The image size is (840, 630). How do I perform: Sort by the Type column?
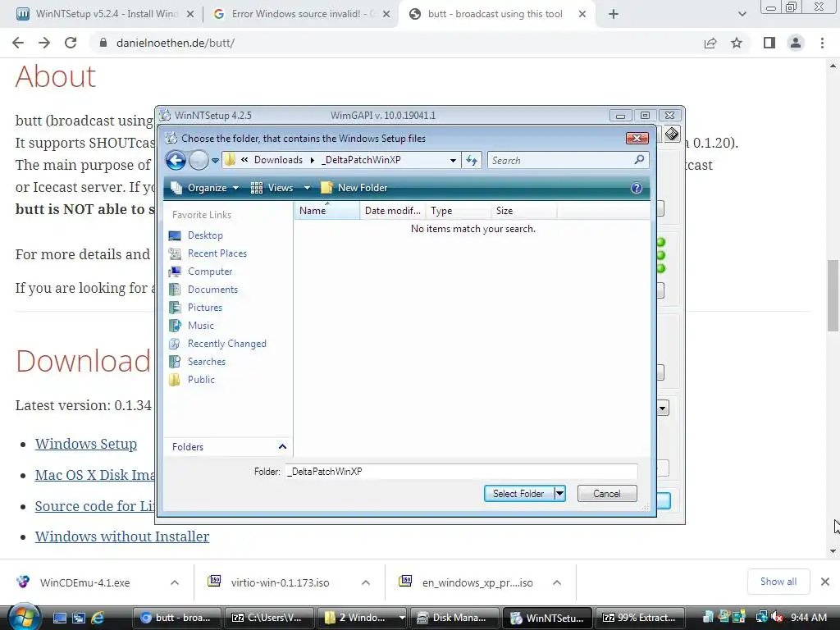(x=458, y=211)
